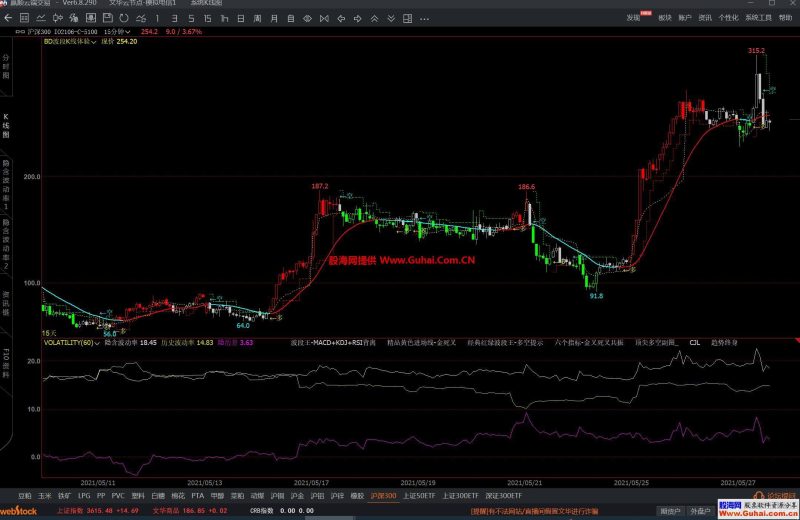The image size is (800, 520).
Task: Select the 玉米 bottom tab
Action: [x=44, y=496]
